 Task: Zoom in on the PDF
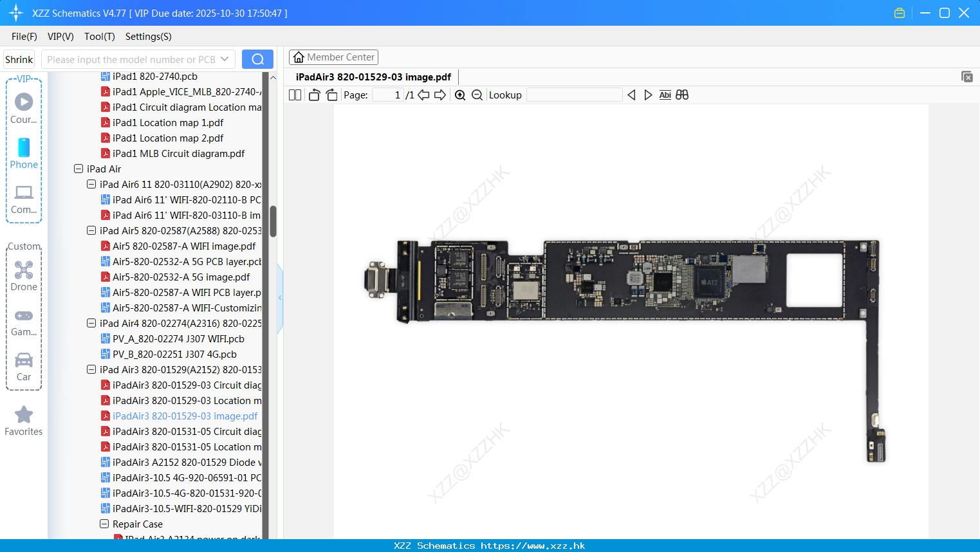460,95
